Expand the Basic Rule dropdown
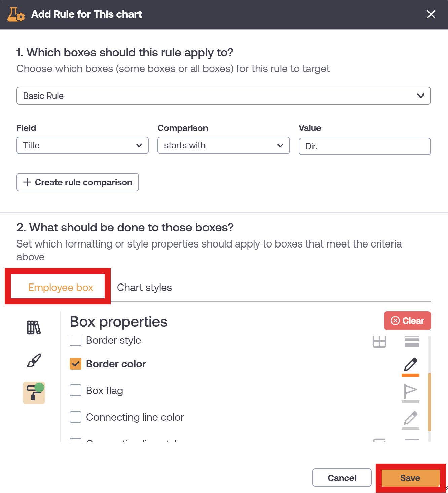Image resolution: width=448 pixels, height=493 pixels. tap(224, 96)
